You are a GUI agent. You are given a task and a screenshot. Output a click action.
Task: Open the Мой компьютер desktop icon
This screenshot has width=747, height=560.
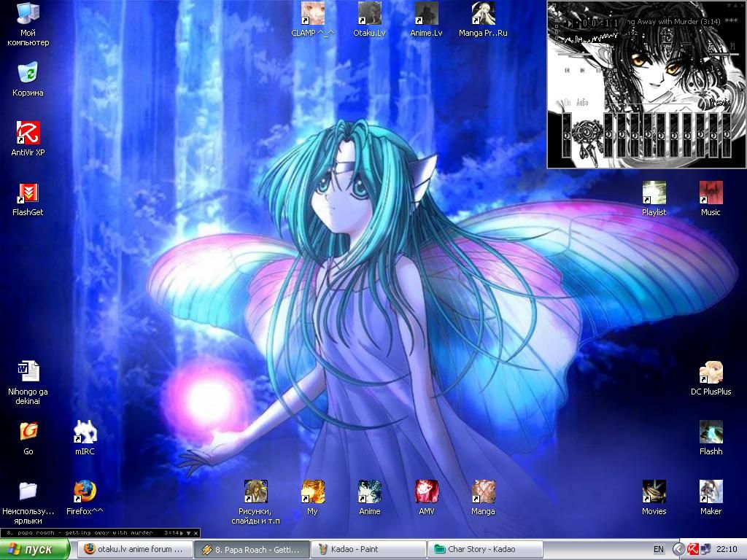[28, 24]
